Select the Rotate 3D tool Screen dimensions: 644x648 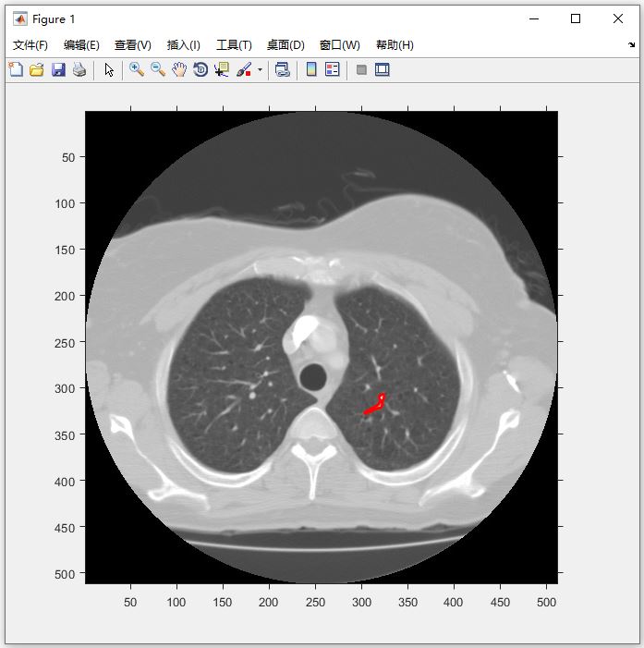pos(200,69)
